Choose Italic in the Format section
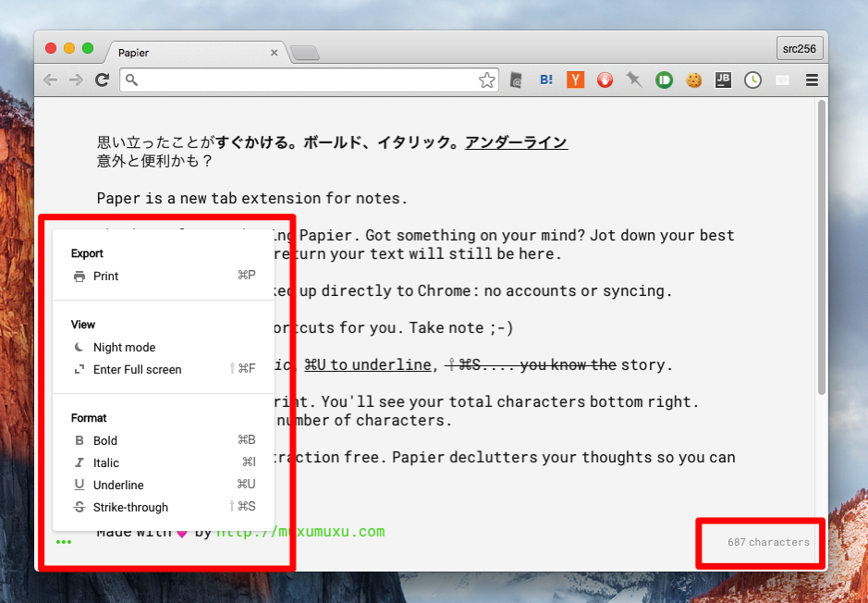868x603 pixels. [x=164, y=463]
